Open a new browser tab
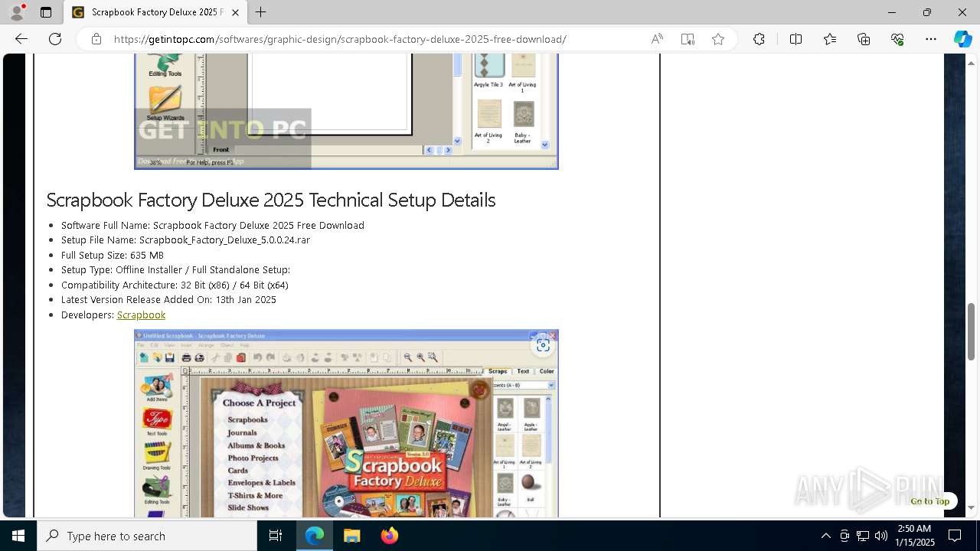The image size is (980, 551). (261, 12)
